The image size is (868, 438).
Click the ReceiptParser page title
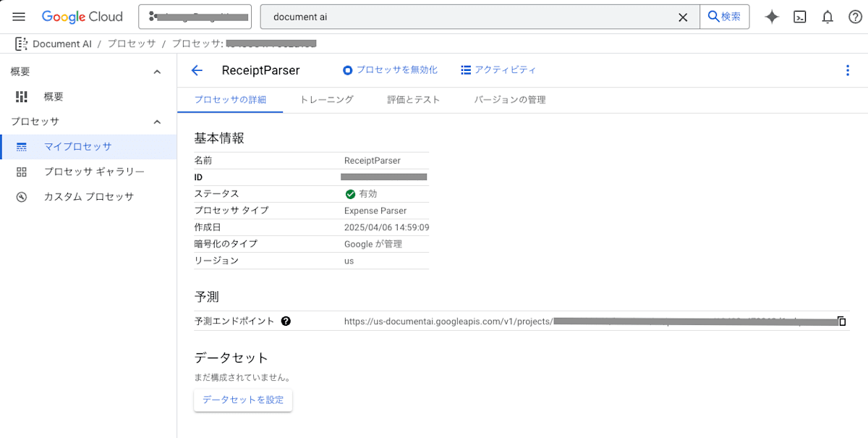(x=260, y=70)
